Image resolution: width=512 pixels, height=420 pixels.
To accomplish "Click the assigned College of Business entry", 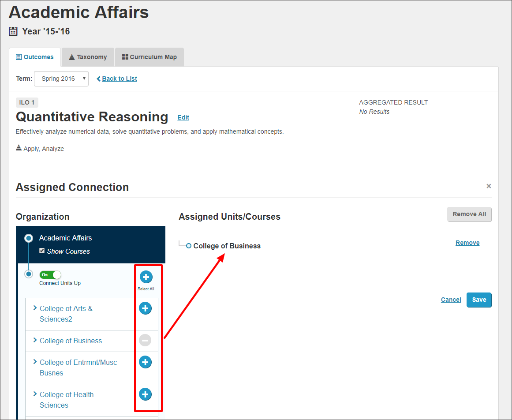I will [x=227, y=246].
